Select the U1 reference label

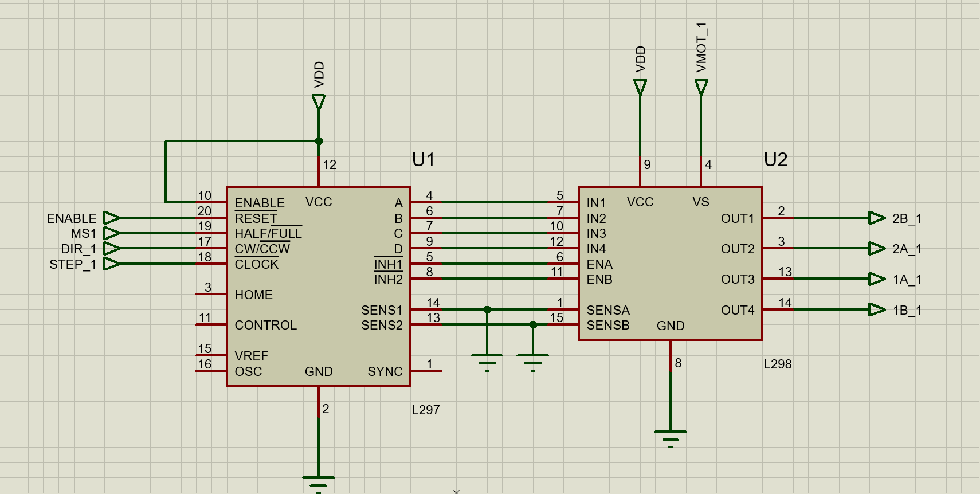click(x=424, y=159)
